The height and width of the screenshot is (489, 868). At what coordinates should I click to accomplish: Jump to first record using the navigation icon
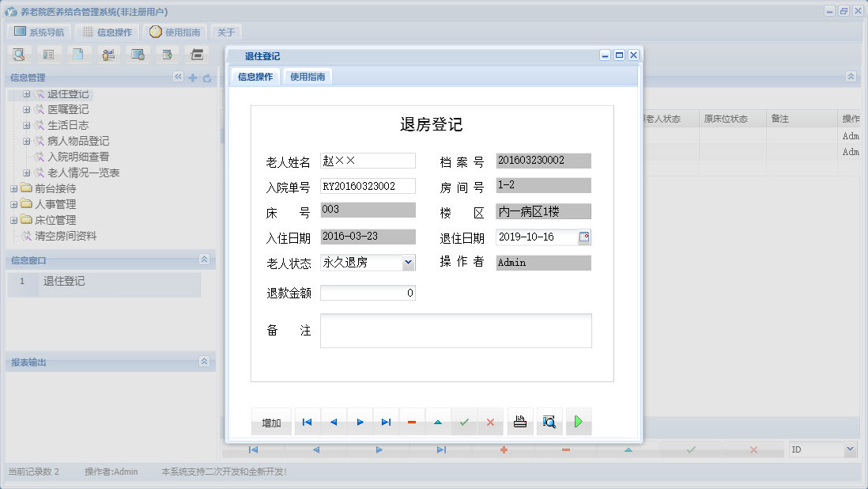point(307,422)
